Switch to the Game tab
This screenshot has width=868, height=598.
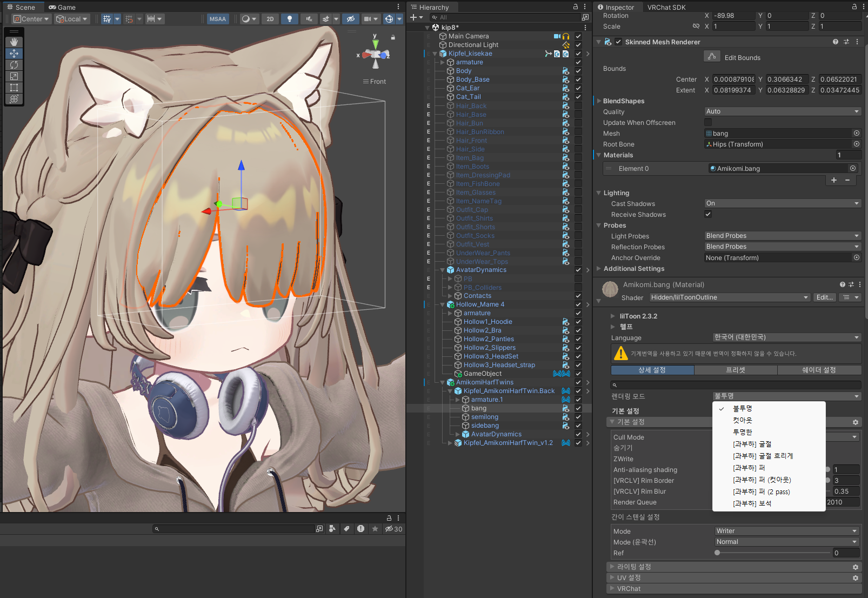pyautogui.click(x=62, y=7)
